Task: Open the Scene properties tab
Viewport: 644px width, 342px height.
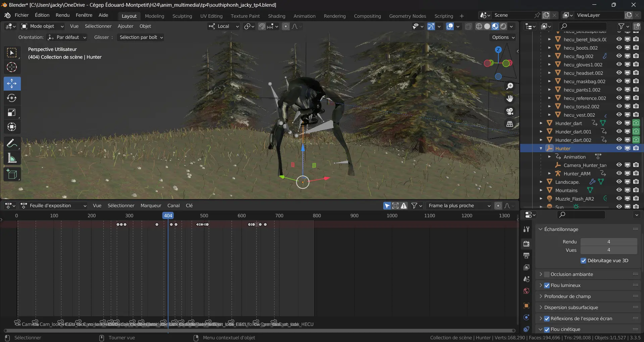Action: pyautogui.click(x=526, y=279)
